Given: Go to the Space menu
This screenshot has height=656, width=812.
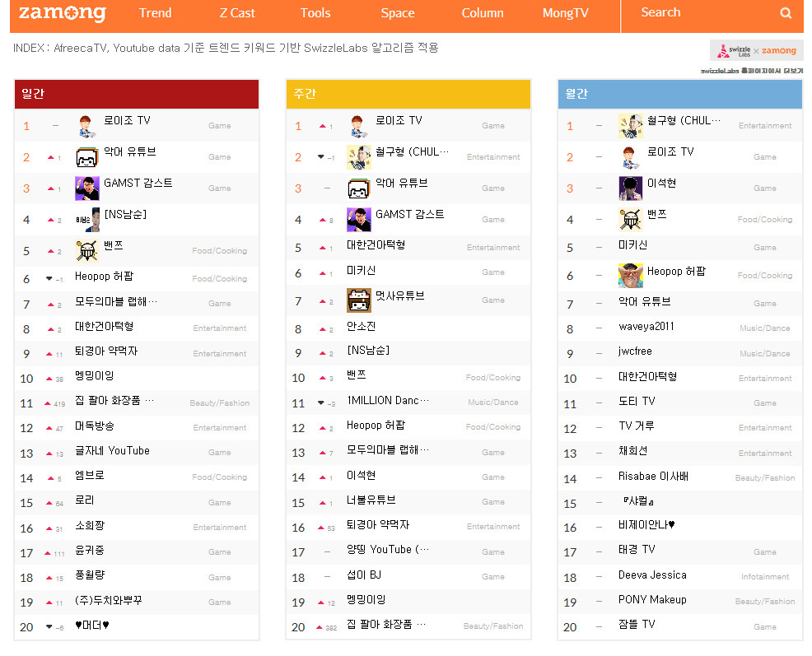Looking at the screenshot, I should pyautogui.click(x=398, y=13).
